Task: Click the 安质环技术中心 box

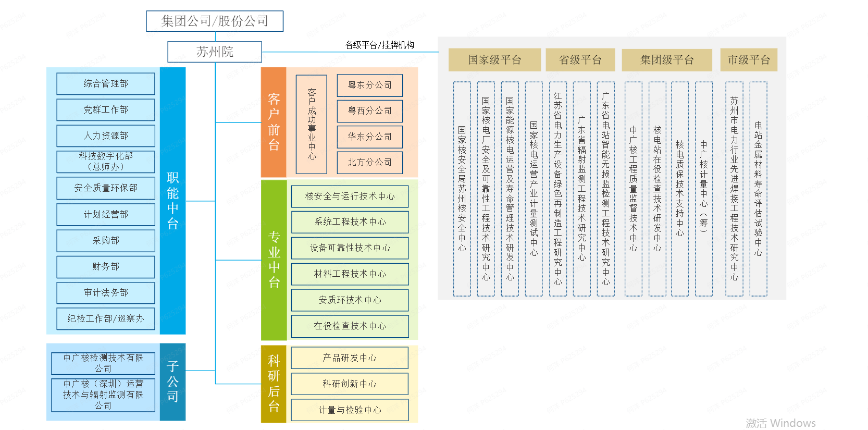Action: tap(350, 300)
